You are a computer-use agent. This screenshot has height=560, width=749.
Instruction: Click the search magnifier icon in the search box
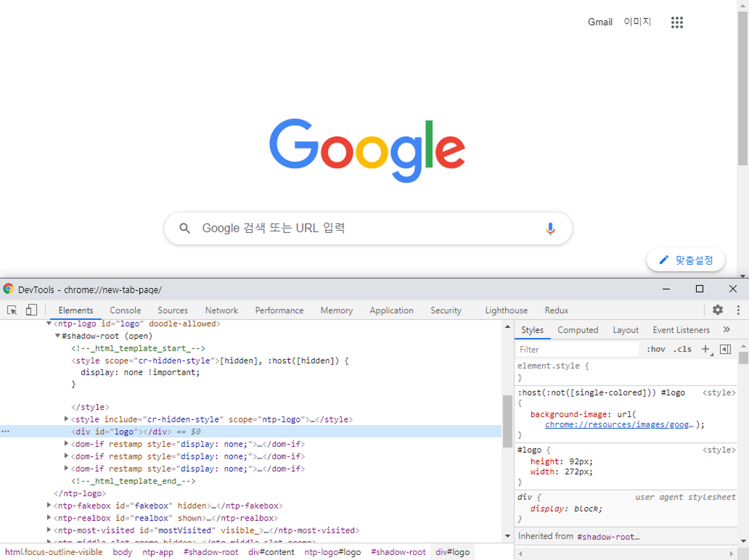click(x=185, y=228)
